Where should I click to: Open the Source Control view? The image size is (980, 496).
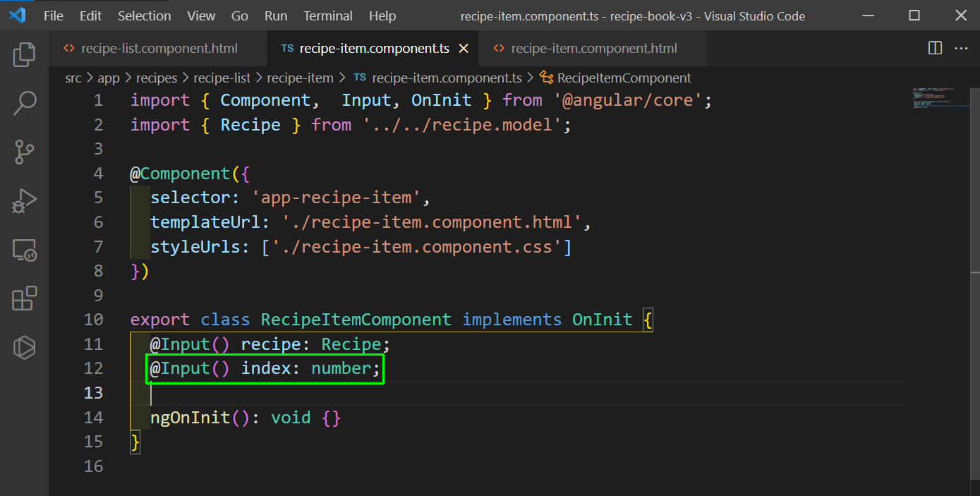click(24, 152)
